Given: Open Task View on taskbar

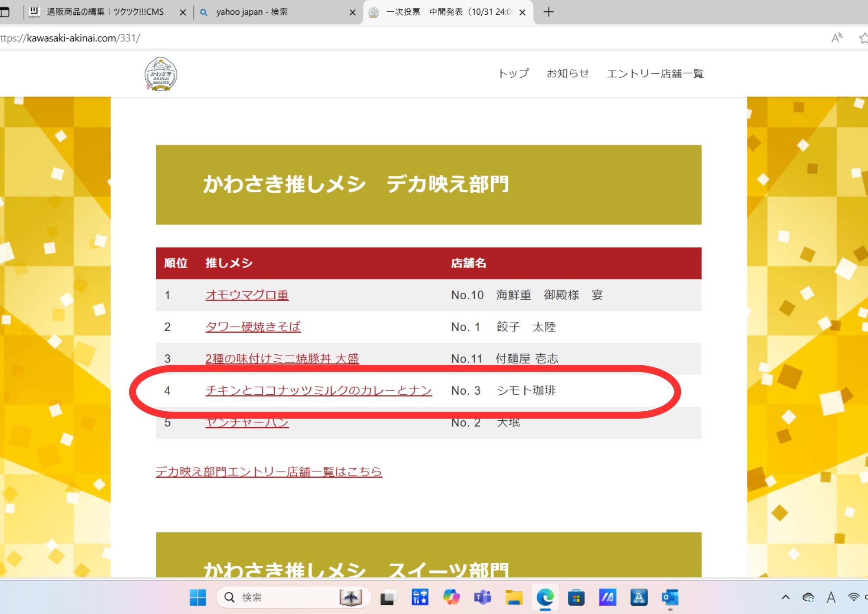Looking at the screenshot, I should click(388, 597).
